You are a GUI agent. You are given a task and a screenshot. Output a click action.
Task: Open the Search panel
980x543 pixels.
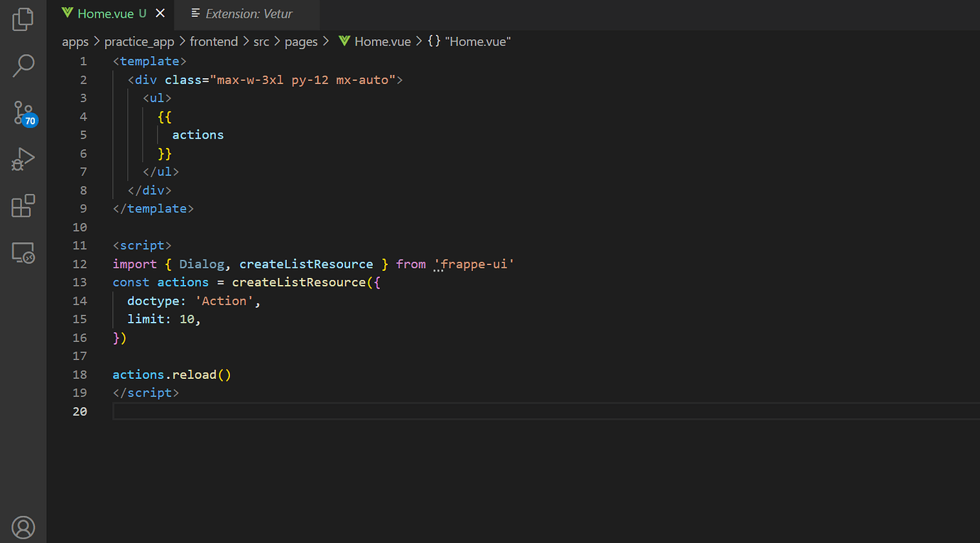click(23, 66)
